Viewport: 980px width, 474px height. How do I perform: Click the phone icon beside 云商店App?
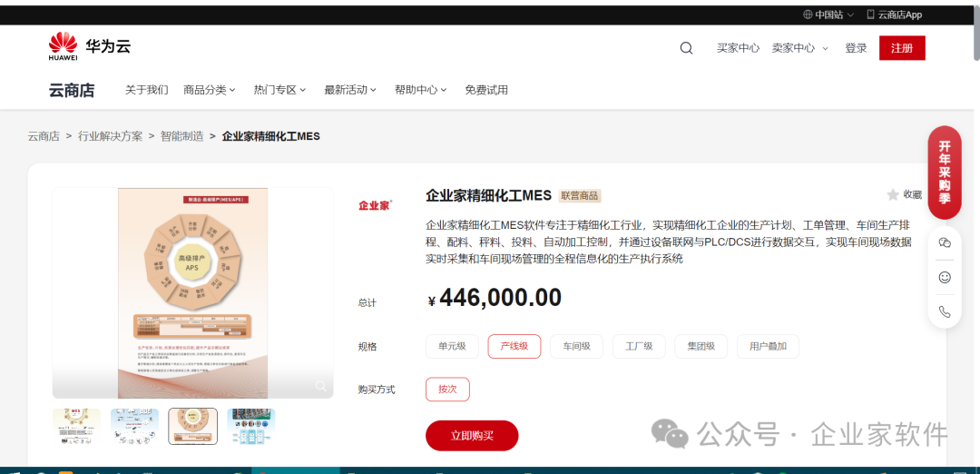870,15
